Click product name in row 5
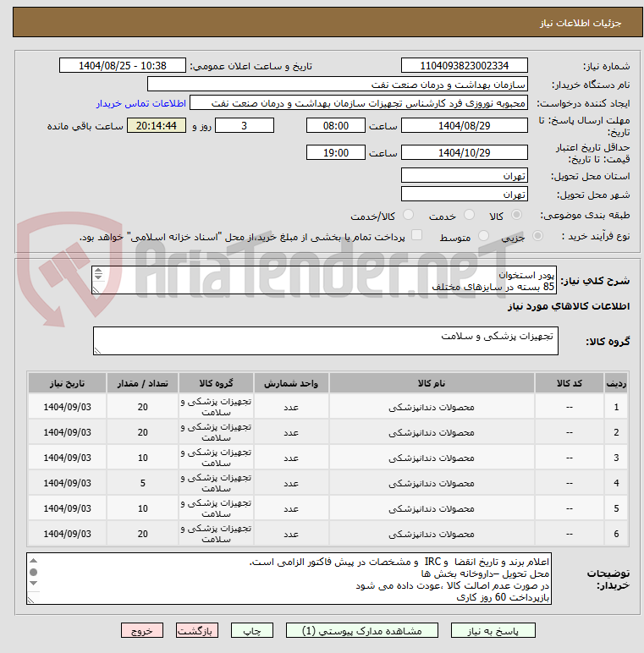Viewport: 644px width, 653px height. tap(432, 508)
